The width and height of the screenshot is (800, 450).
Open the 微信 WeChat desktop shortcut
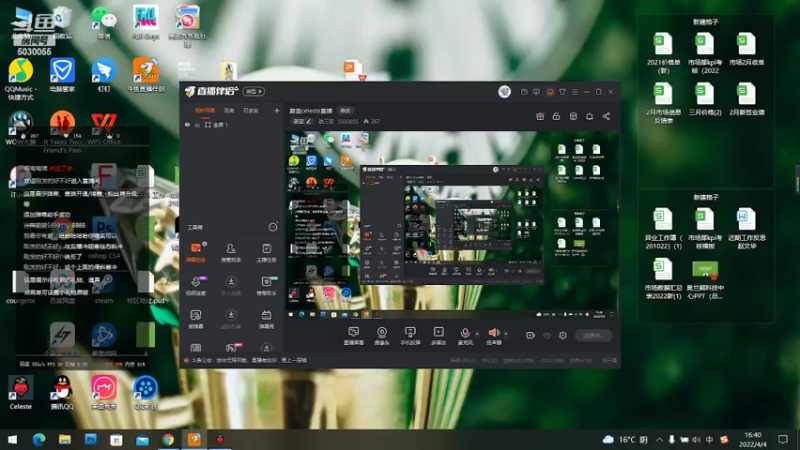pos(104,23)
